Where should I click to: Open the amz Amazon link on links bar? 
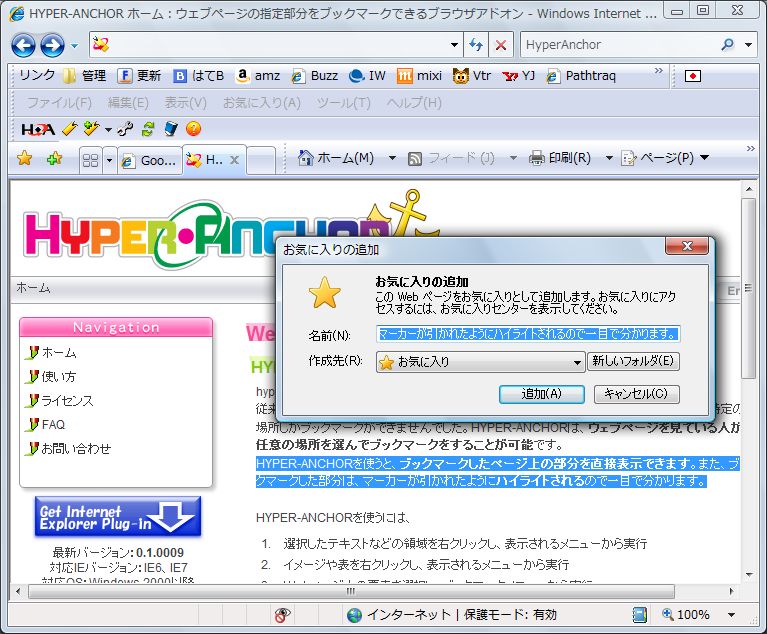(257, 75)
